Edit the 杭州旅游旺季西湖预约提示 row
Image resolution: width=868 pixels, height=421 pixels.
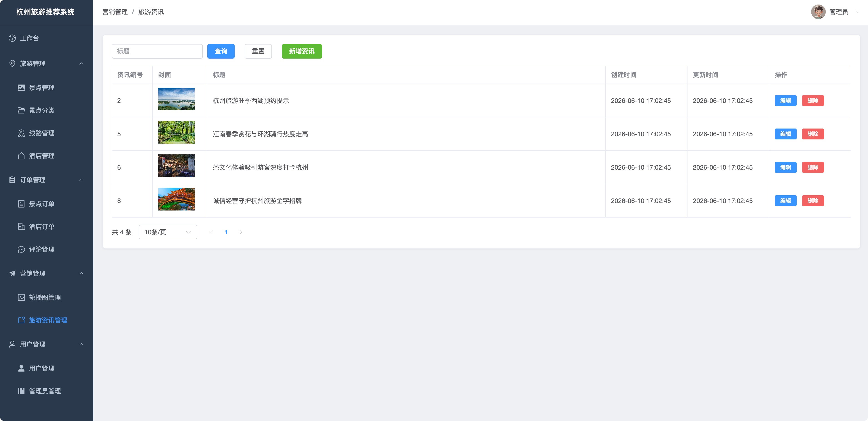click(x=785, y=101)
